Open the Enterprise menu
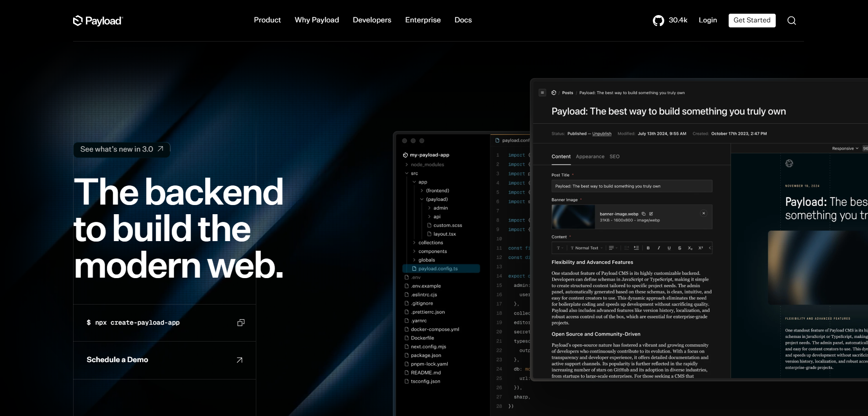The height and width of the screenshot is (416, 868). 423,20
